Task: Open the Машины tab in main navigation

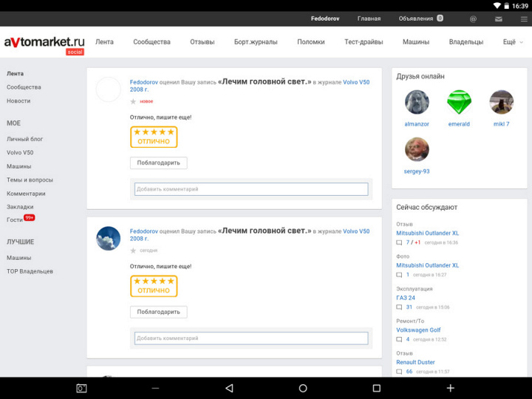Action: pyautogui.click(x=416, y=42)
